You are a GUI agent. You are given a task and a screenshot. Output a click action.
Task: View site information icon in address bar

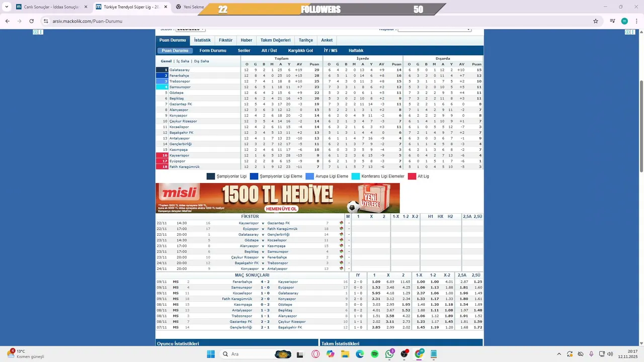pos(46,21)
